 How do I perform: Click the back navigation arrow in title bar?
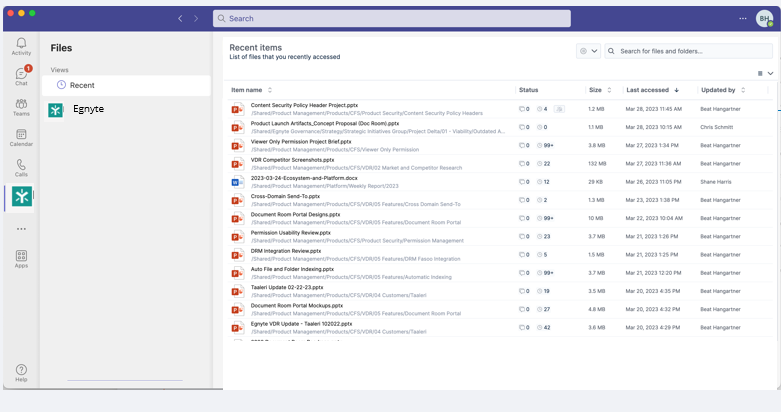pyautogui.click(x=180, y=18)
